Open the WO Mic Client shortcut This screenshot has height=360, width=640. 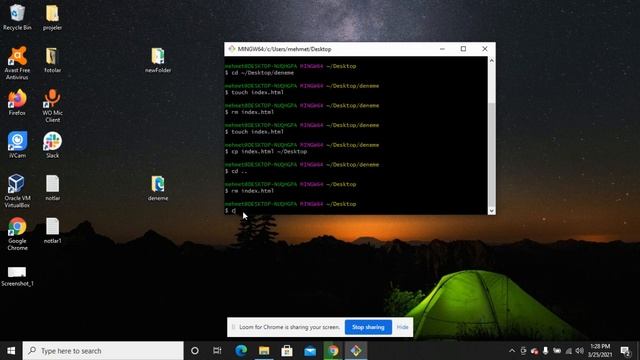pyautogui.click(x=52, y=106)
